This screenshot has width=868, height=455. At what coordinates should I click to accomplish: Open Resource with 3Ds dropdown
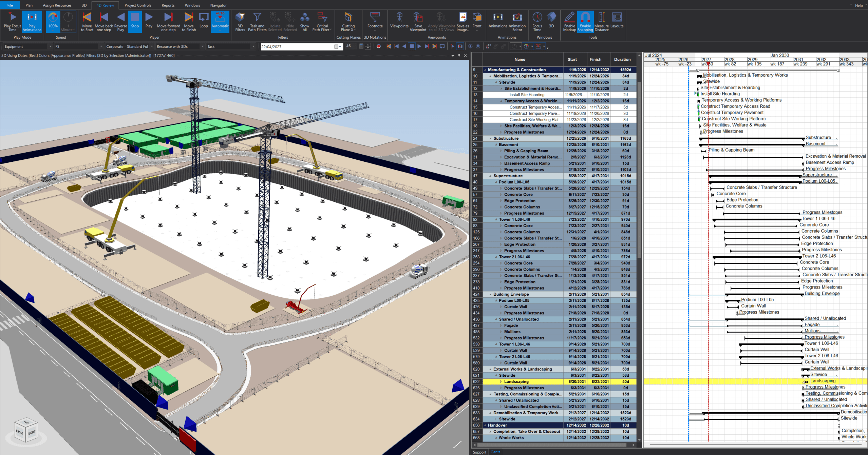tap(180, 46)
